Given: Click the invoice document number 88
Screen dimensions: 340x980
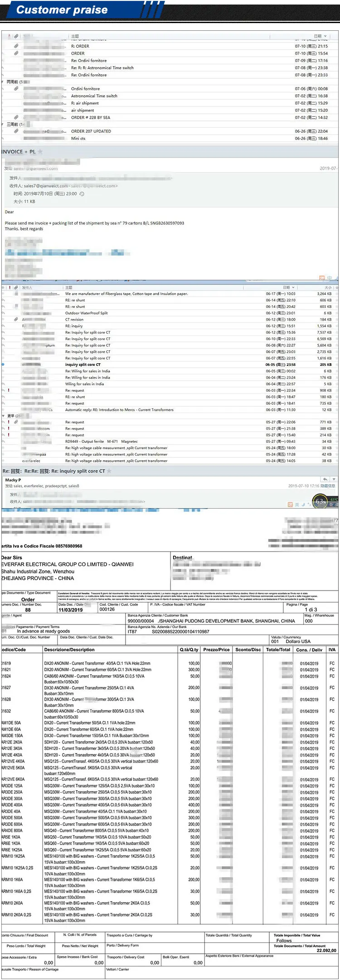Looking at the screenshot, I should point(28,610).
